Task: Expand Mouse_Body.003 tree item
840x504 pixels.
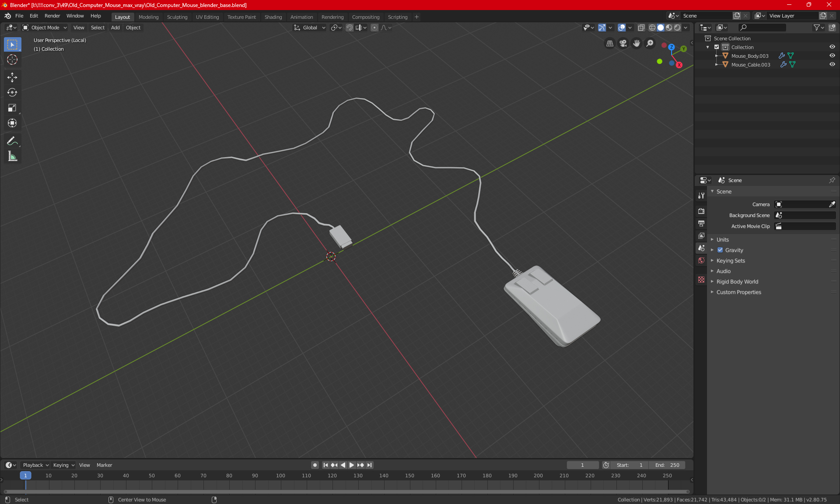Action: (x=717, y=56)
